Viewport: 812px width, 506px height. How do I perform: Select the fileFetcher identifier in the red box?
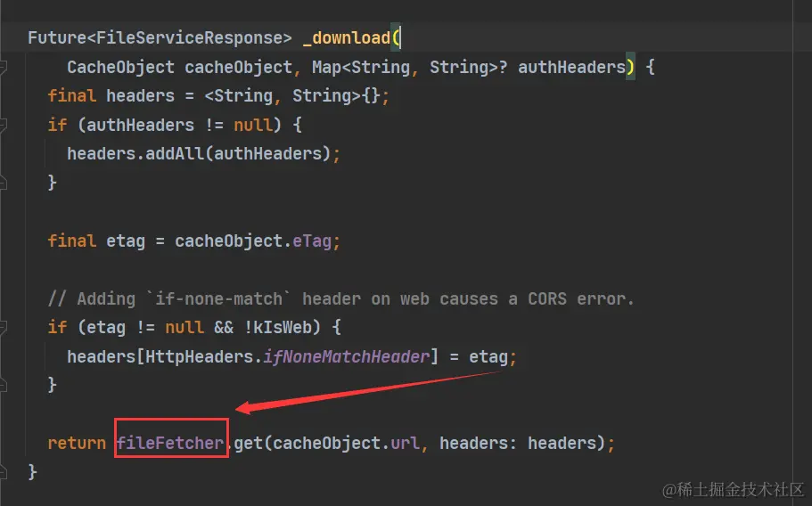(170, 443)
